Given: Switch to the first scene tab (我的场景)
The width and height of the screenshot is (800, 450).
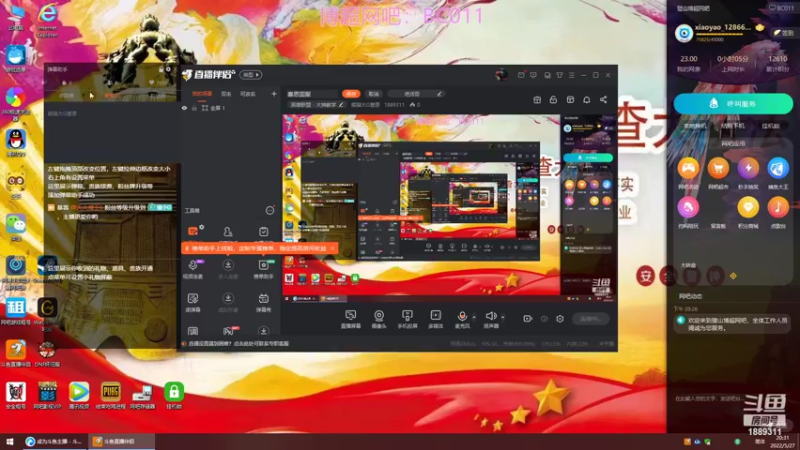Looking at the screenshot, I should coord(202,94).
